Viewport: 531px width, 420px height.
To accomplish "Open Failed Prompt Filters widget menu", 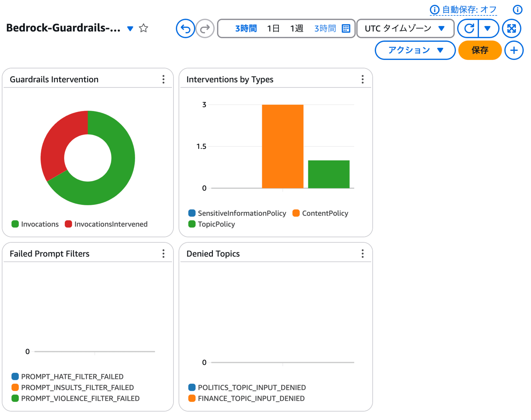I will point(164,254).
